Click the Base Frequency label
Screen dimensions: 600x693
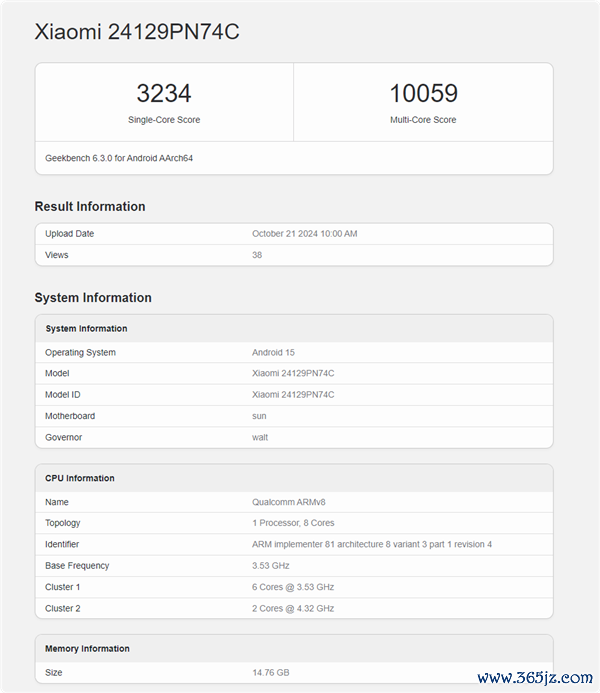[x=77, y=566]
